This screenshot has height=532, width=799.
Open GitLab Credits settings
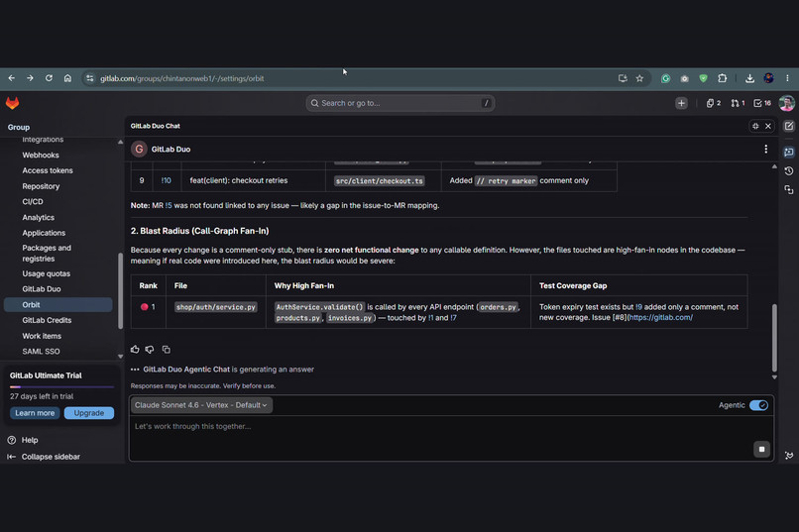47,320
